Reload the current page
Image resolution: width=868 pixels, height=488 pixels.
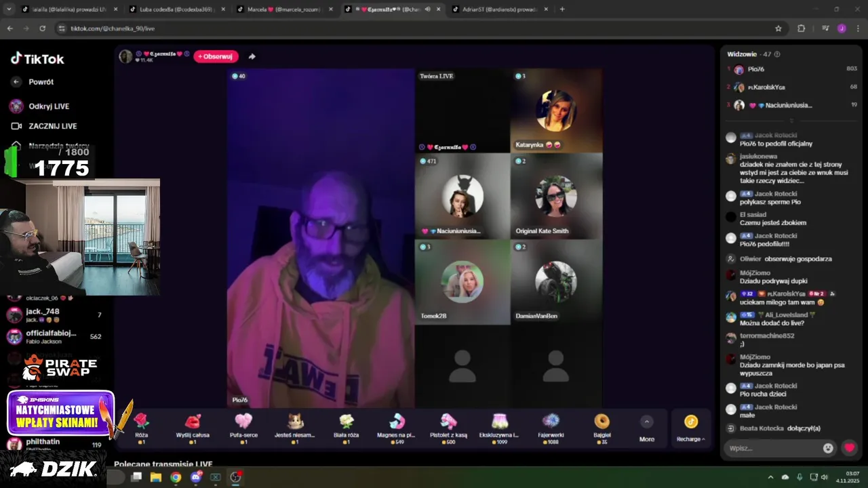[43, 28]
